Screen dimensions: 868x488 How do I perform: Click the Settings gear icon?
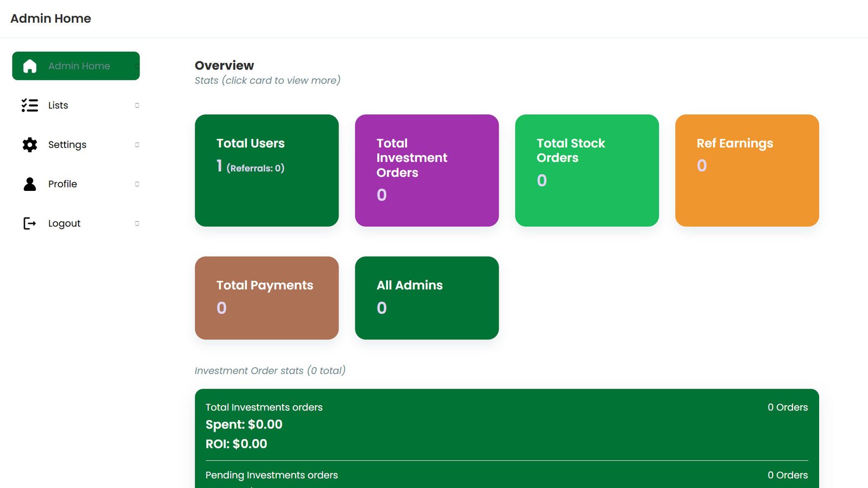(x=30, y=145)
